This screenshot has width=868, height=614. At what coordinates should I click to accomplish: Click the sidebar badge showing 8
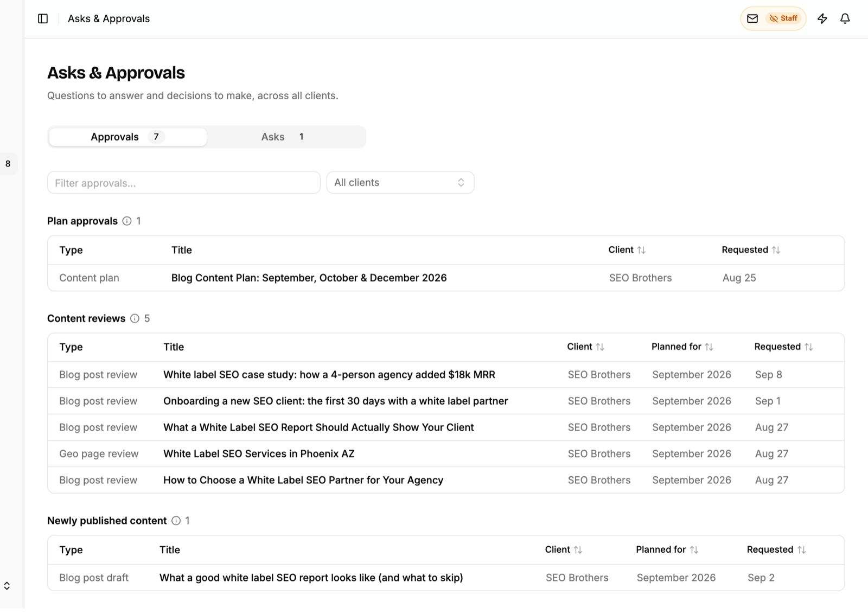[x=8, y=164]
